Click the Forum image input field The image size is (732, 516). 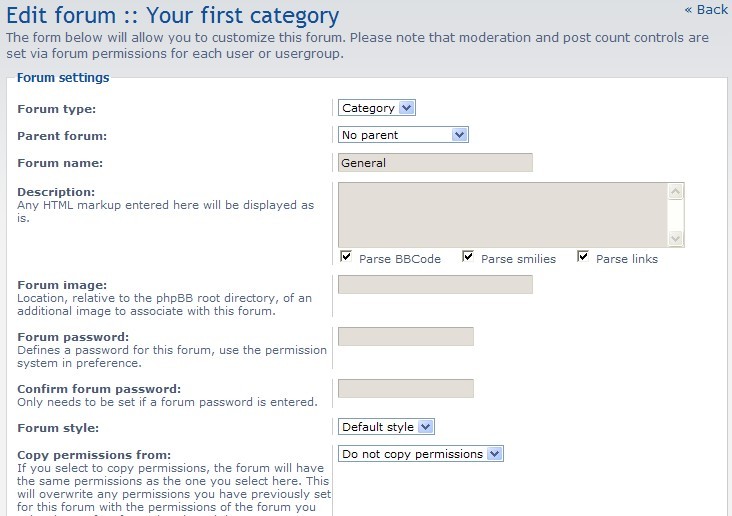tap(435, 285)
